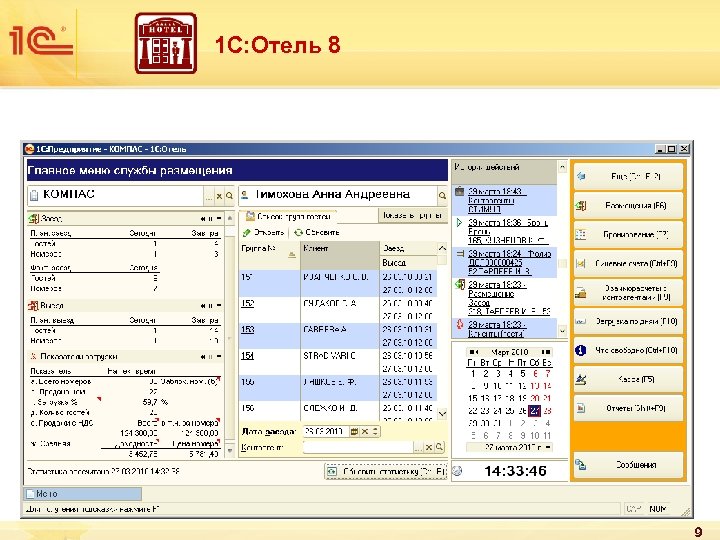This screenshot has width=720, height=540.
Task: Open Касса (F5) button
Action: [x=628, y=379]
